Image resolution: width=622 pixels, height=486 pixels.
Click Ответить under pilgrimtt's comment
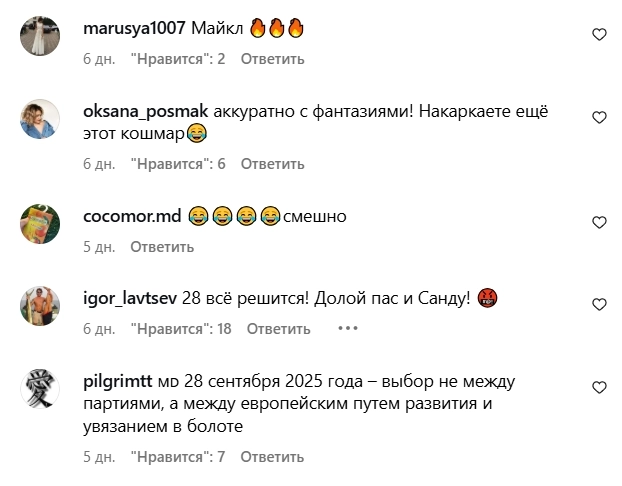pyautogui.click(x=272, y=457)
